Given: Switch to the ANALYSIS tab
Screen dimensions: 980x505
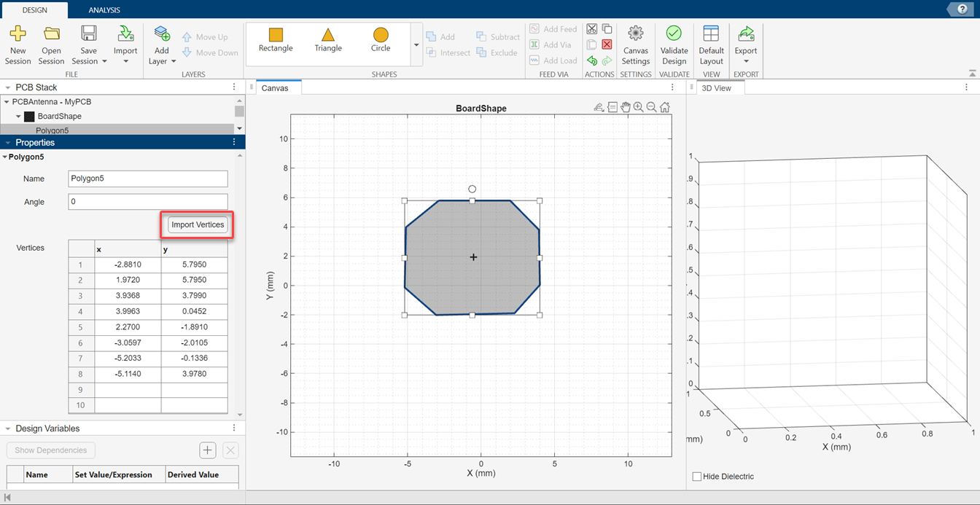Looking at the screenshot, I should point(104,11).
